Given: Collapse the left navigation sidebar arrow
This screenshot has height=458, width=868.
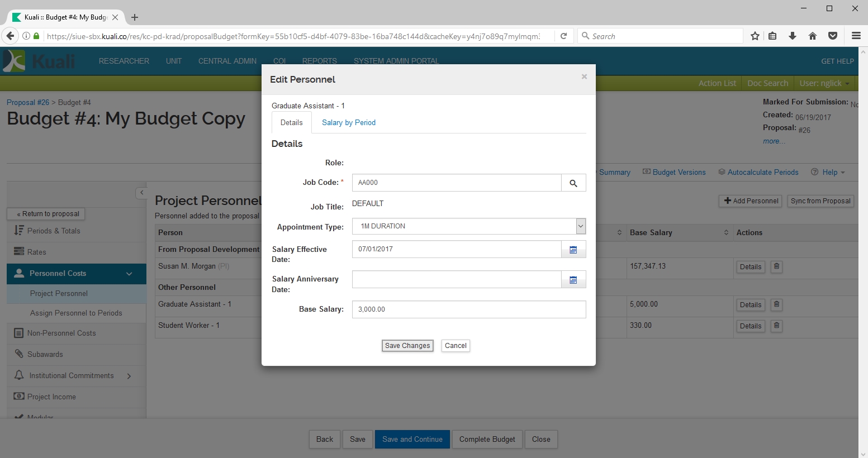Looking at the screenshot, I should [141, 193].
